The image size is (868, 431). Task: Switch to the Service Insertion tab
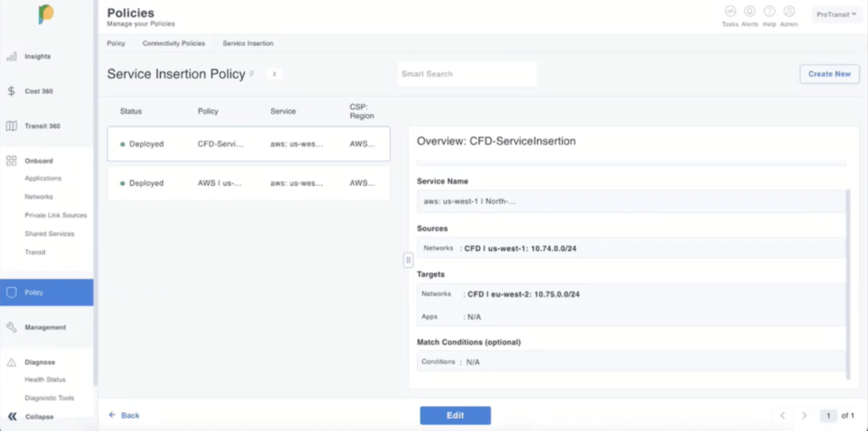click(x=248, y=43)
